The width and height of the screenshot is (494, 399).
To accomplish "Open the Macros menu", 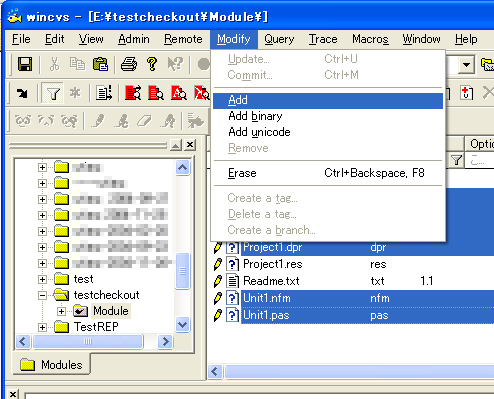I will 370,39.
